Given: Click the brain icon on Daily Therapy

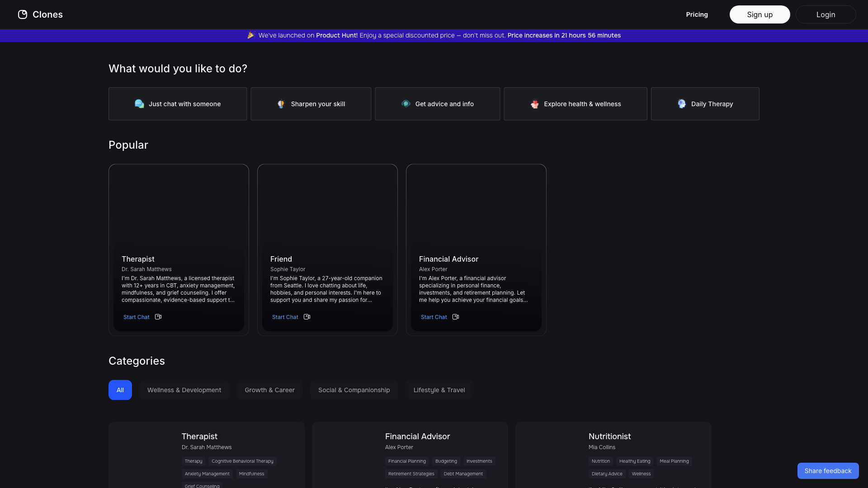Looking at the screenshot, I should [682, 103].
